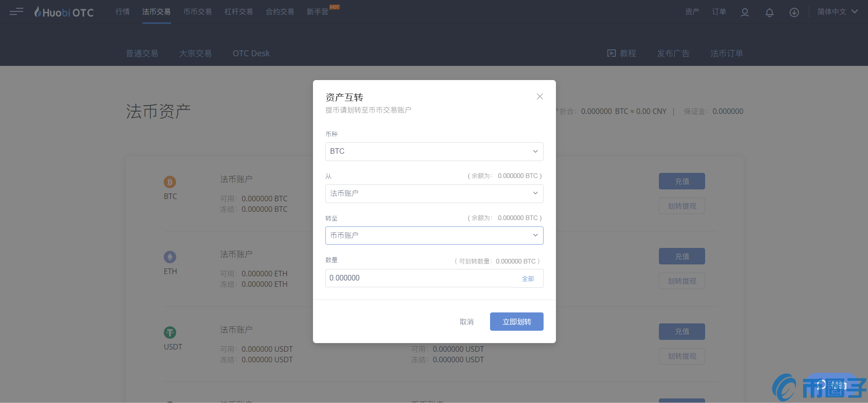Switch to the 币币交易 menu item
This screenshot has width=868, height=403.
coord(197,12)
